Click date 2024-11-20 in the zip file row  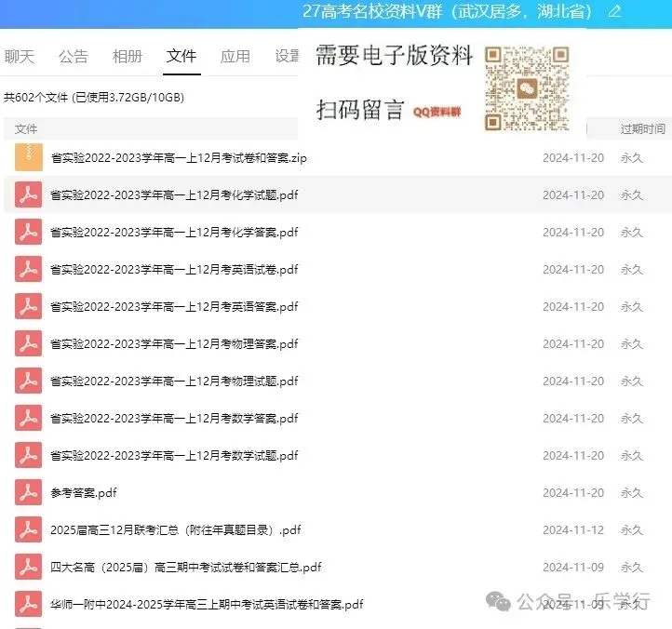point(573,158)
